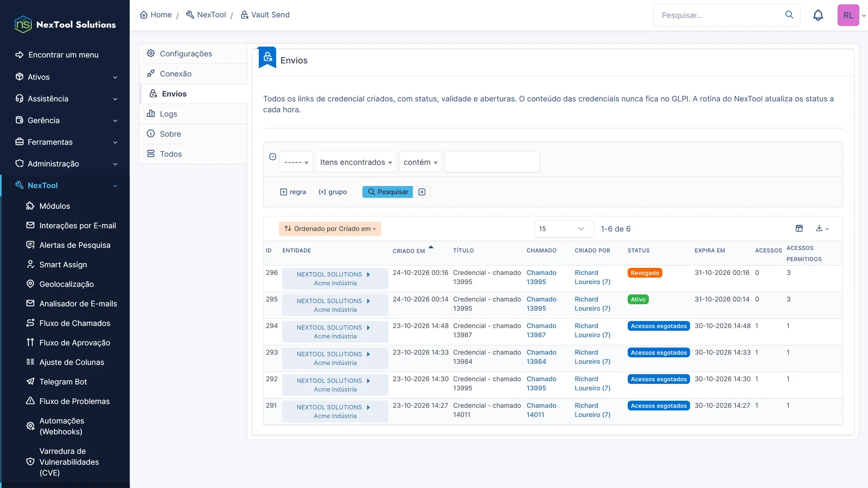
Task: Open Telegram Bot in the sidebar
Action: pos(63,382)
